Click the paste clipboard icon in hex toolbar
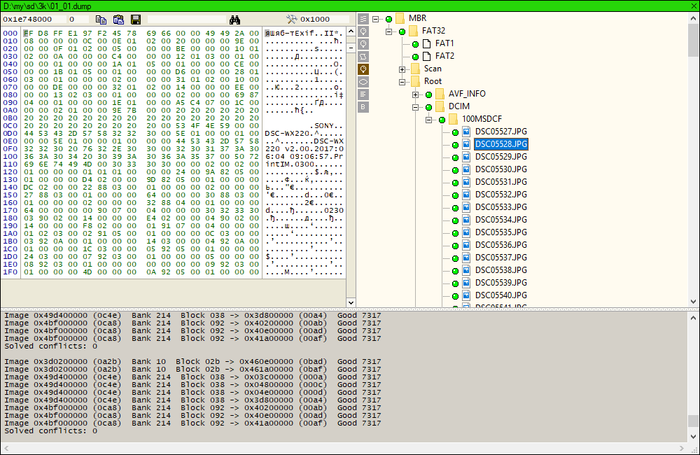Viewport: 700px width, 455px height. pos(117,19)
